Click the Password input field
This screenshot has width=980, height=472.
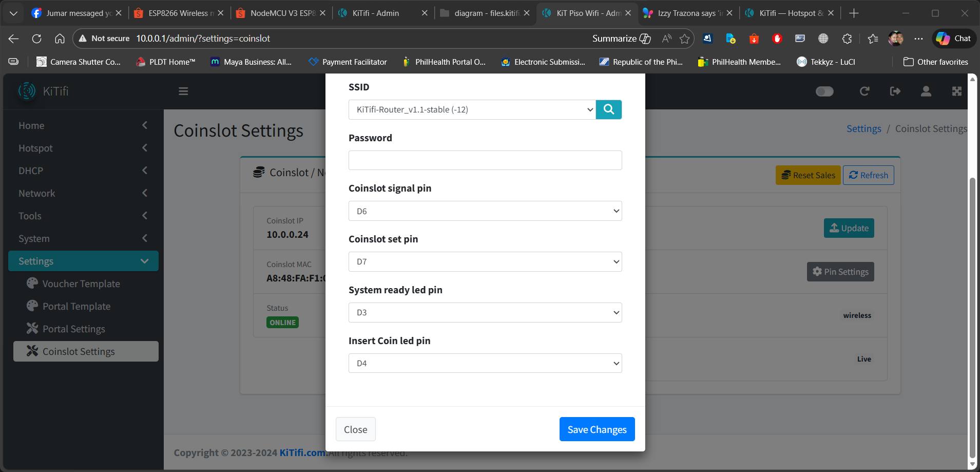[485, 160]
